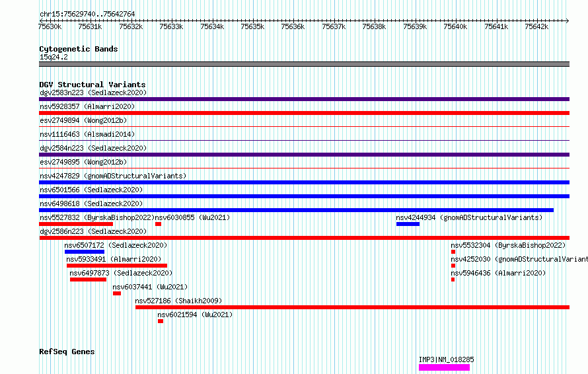Click the nsv4252030 gnomAD variant label
The height and width of the screenshot is (374, 588).
point(519,259)
